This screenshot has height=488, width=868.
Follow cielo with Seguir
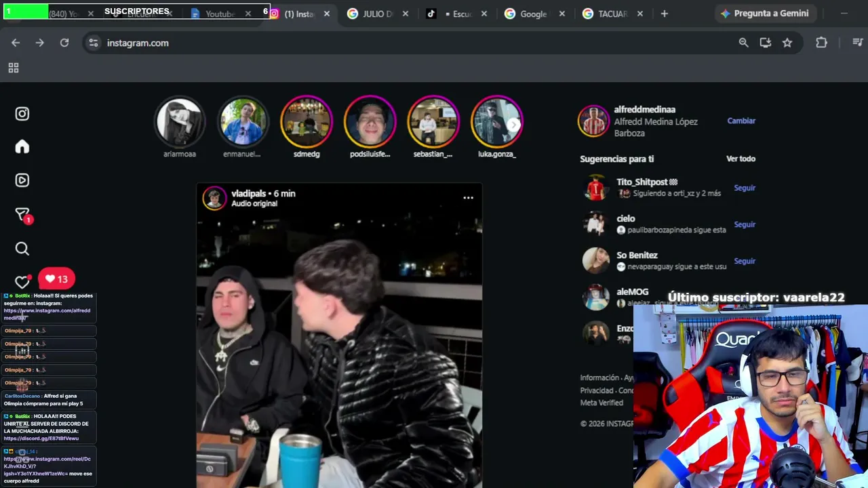(745, 224)
